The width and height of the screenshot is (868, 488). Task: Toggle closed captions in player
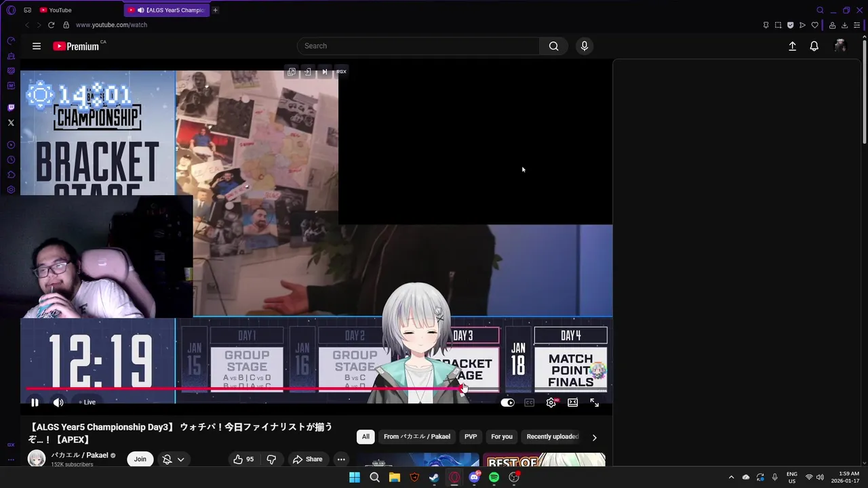pyautogui.click(x=529, y=403)
